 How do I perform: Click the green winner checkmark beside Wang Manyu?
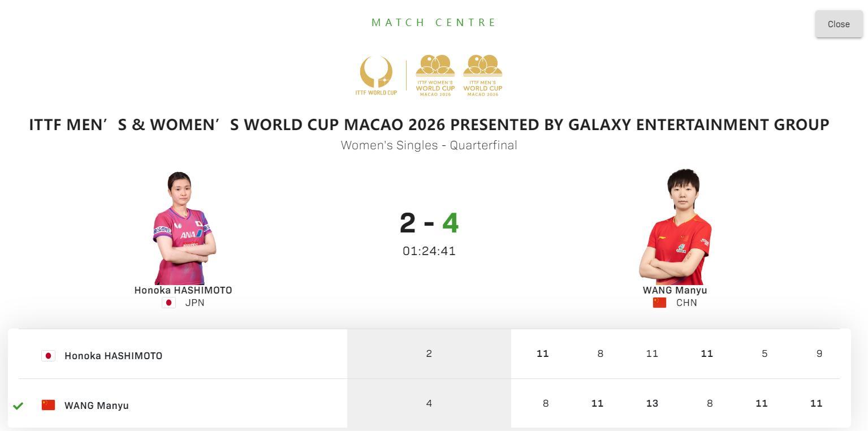[18, 406]
